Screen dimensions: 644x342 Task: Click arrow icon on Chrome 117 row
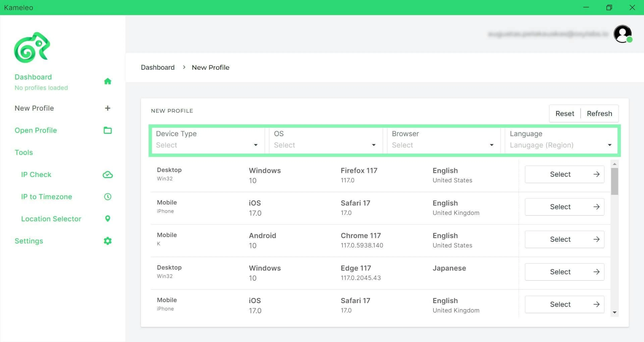pyautogui.click(x=597, y=239)
